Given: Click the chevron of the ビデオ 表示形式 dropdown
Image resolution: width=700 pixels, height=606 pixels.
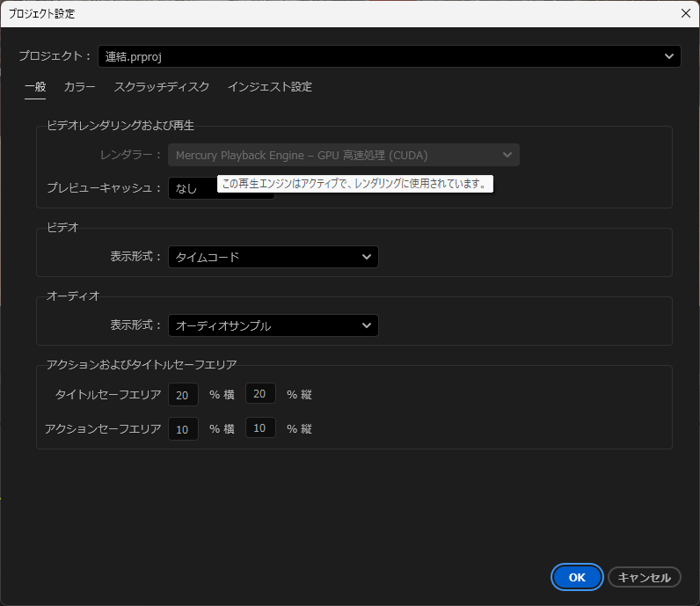Looking at the screenshot, I should click(x=367, y=257).
